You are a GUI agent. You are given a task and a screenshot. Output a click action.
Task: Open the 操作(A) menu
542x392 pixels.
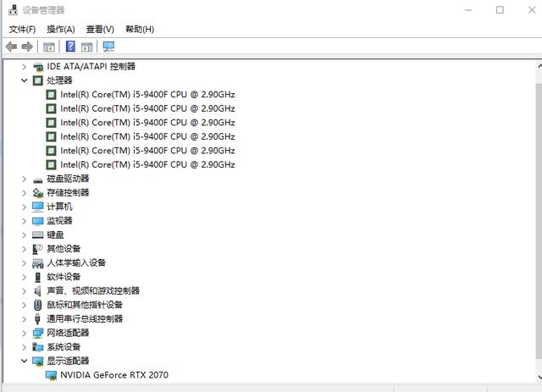61,30
